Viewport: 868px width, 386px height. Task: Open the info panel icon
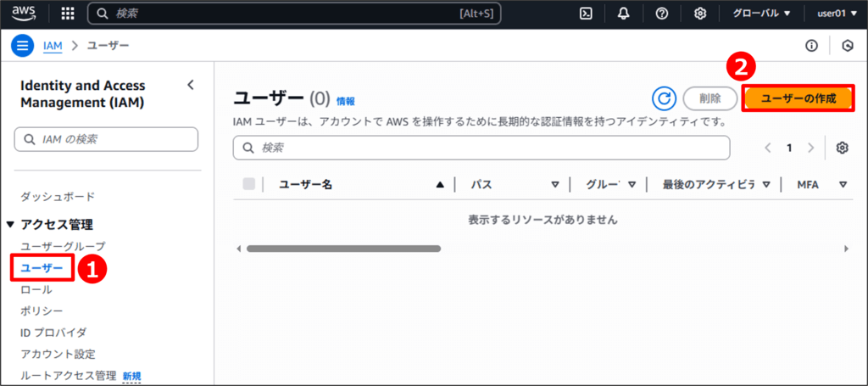pyautogui.click(x=811, y=46)
